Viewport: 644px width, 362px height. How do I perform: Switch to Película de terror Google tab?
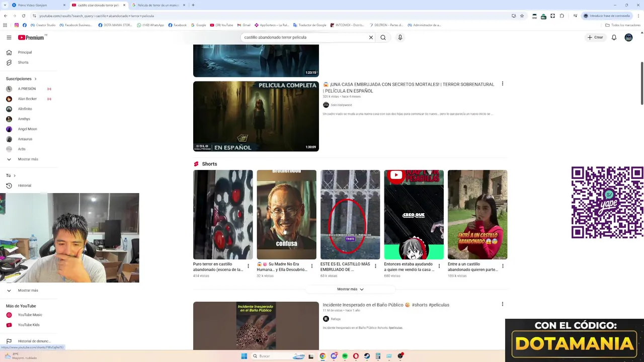(x=158, y=5)
